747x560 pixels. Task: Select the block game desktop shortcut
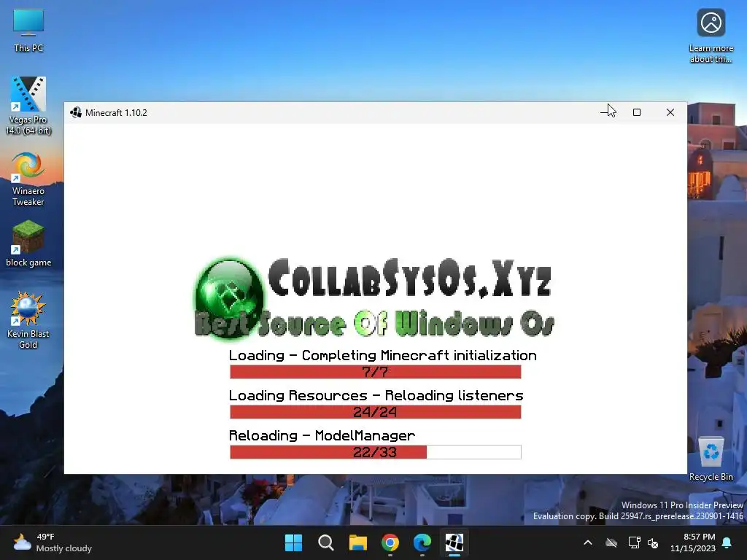coord(28,244)
